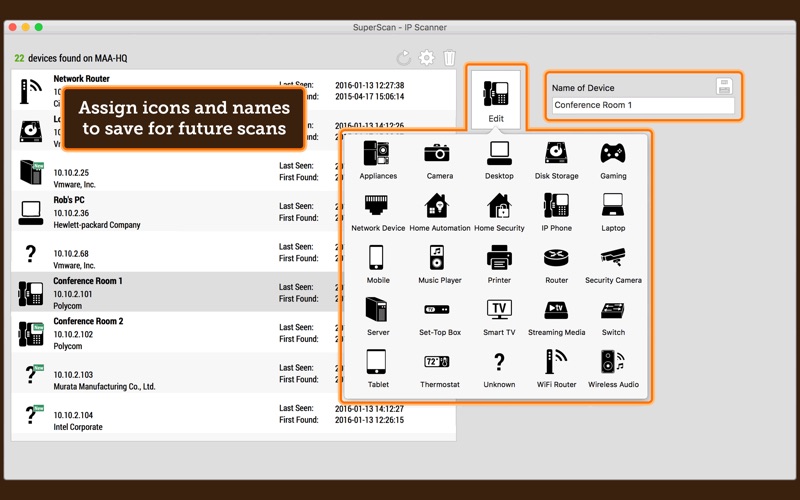This screenshot has height=500, width=800.
Task: Click the disk storage icon in device list
Action: pyautogui.click(x=31, y=131)
